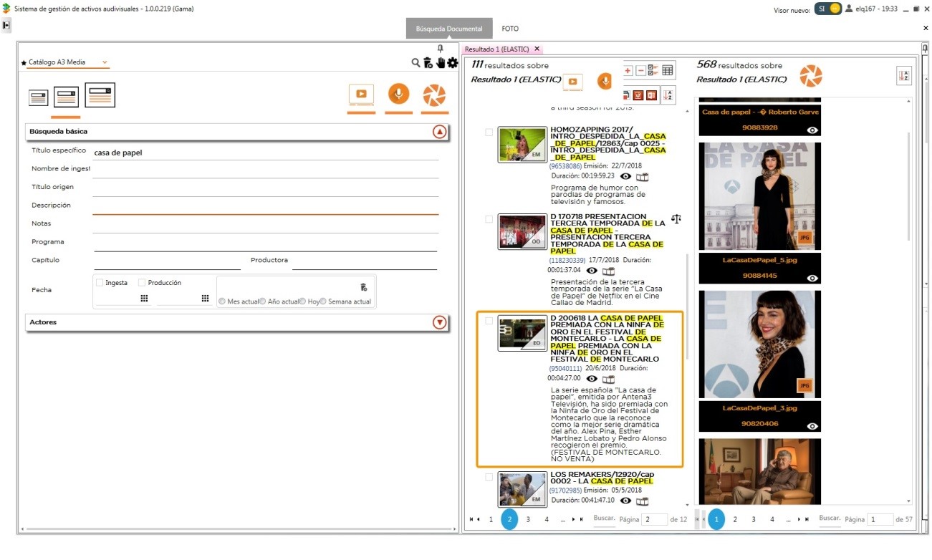
Task: Open the Ingesta date calendar picker
Action: [144, 298]
